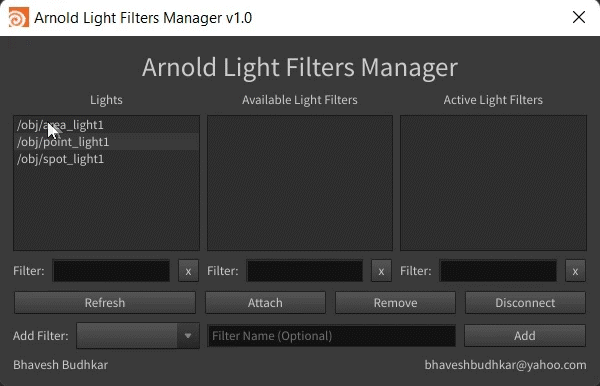The image size is (600, 386).
Task: Clear the Active Light Filters filter
Action: click(x=575, y=271)
